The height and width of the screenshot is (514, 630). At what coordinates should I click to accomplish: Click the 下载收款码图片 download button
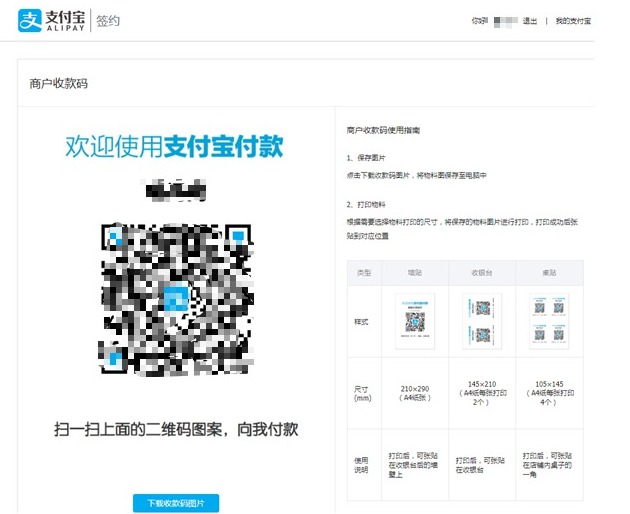(176, 503)
